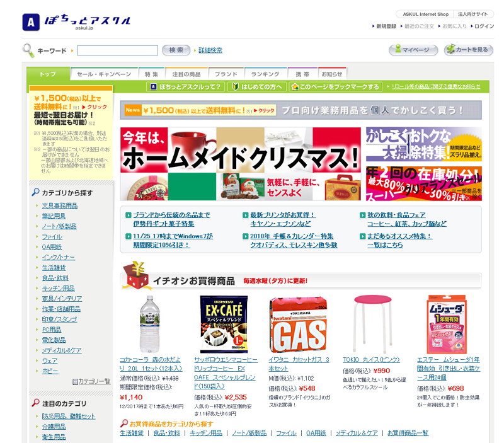The image size is (504, 443).
Task: Click the ホームメイドクリスマス main banner
Action: tap(241, 163)
